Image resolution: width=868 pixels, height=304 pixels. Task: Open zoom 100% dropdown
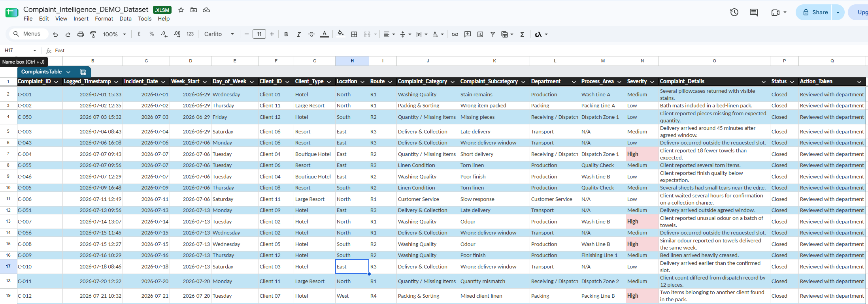[x=114, y=34]
